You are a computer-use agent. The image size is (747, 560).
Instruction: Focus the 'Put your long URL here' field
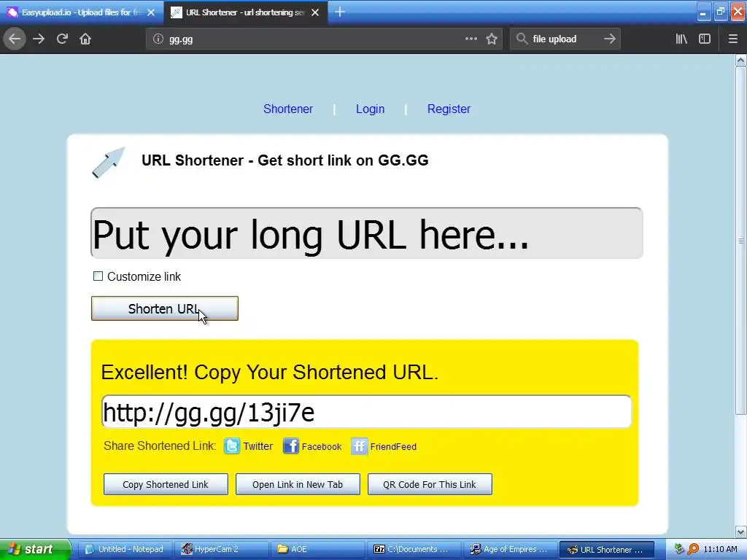[366, 233]
